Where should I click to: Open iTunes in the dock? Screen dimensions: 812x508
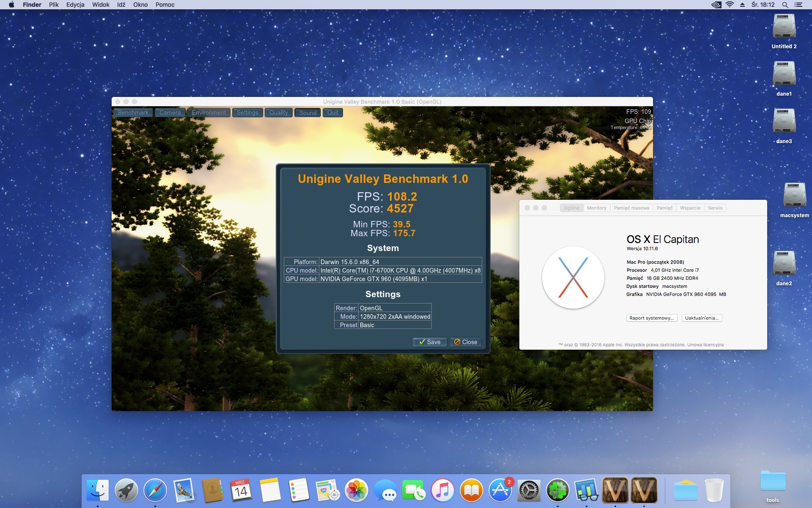point(442,490)
